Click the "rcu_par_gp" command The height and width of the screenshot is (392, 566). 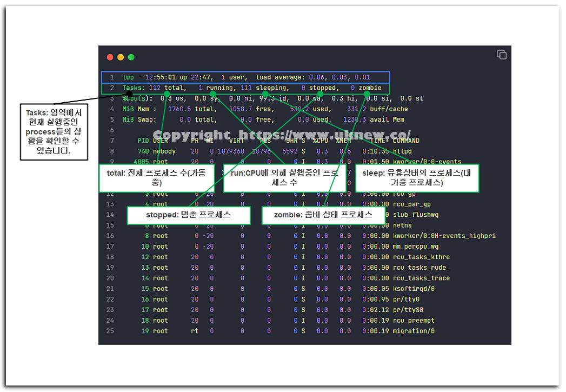411,204
